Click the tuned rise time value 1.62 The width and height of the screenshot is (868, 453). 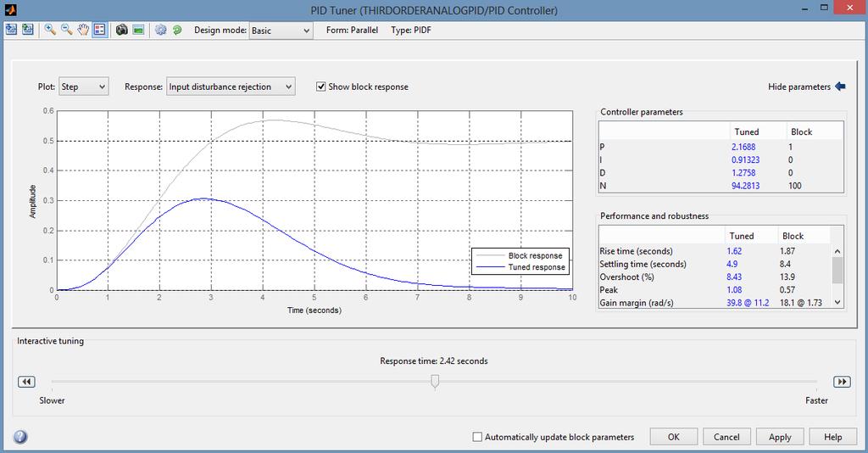click(x=734, y=251)
